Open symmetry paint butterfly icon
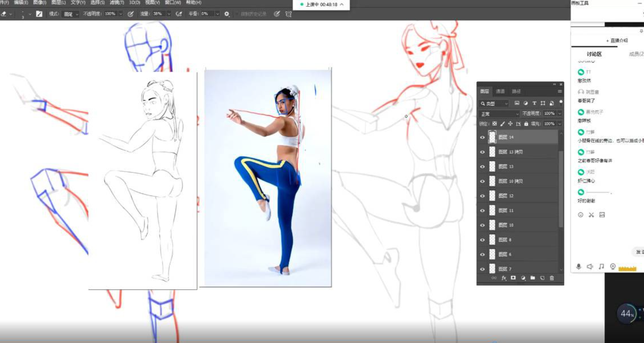 [288, 14]
